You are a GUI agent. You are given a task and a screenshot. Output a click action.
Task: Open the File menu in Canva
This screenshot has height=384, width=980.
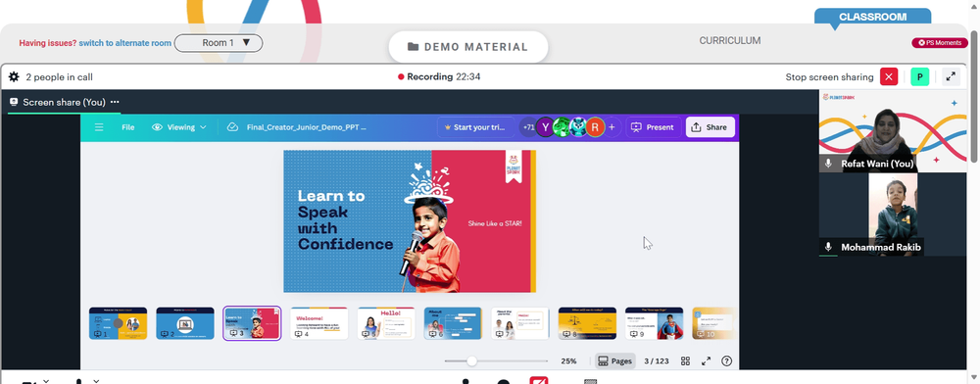pyautogui.click(x=128, y=127)
